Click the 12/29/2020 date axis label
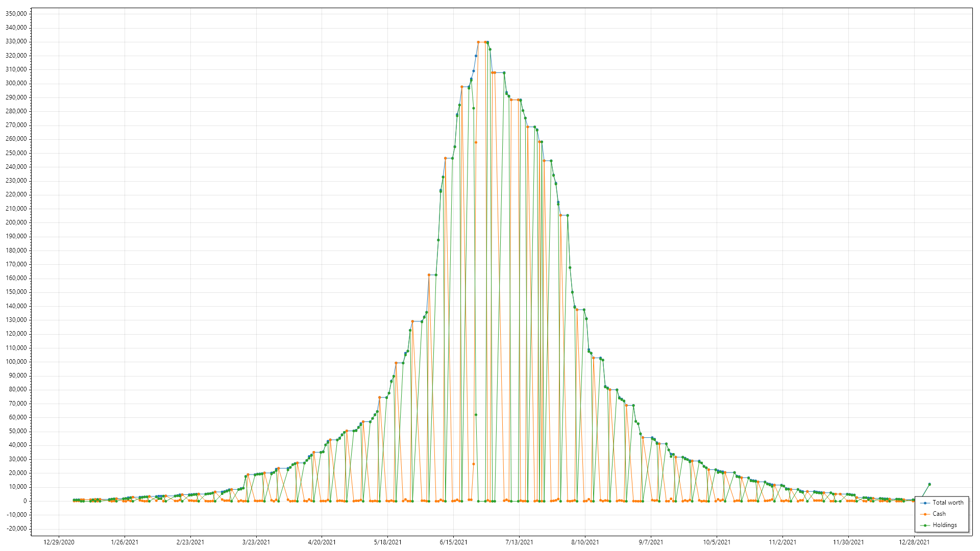The height and width of the screenshot is (551, 980). [x=59, y=542]
